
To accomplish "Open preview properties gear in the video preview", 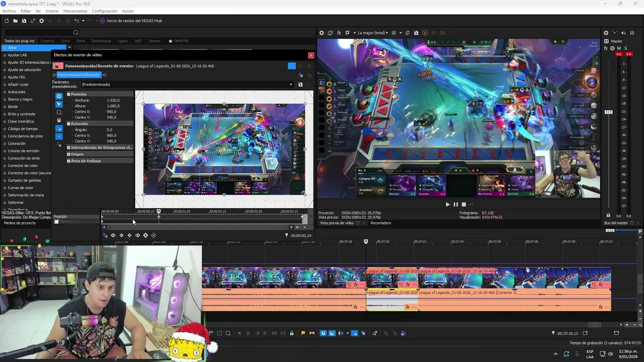I will (x=321, y=33).
